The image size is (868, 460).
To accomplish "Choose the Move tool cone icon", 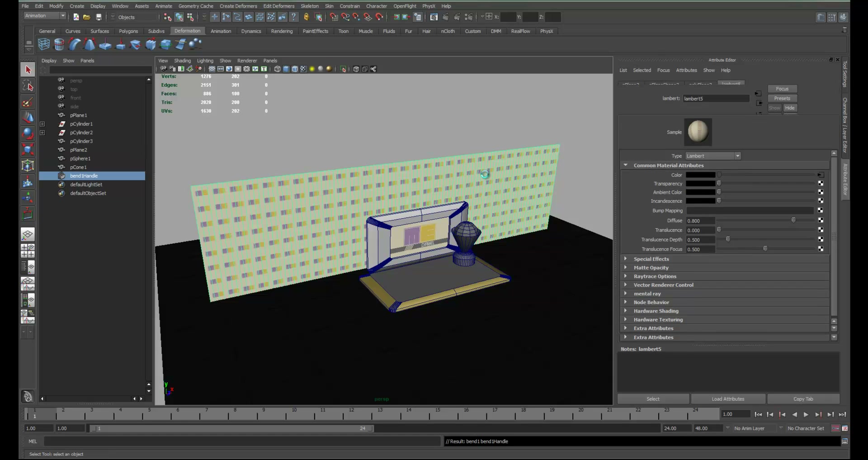I will tap(28, 117).
